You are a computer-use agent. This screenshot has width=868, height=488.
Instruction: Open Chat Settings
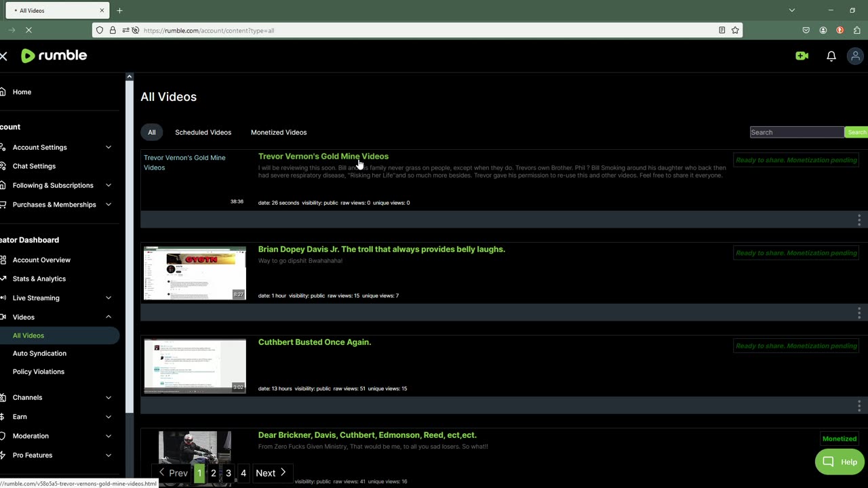[x=34, y=166]
